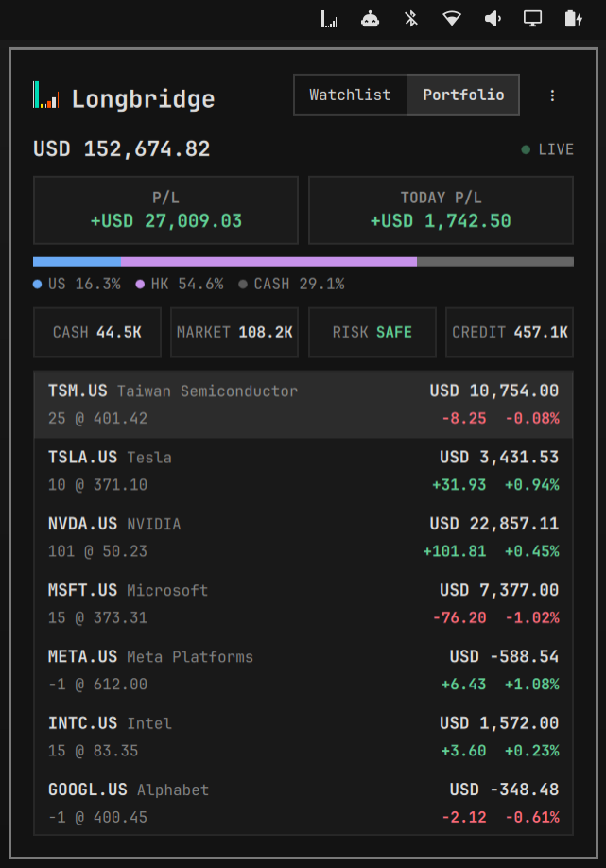
Task: Click the purple HK allocation bar segment
Action: [268, 262]
